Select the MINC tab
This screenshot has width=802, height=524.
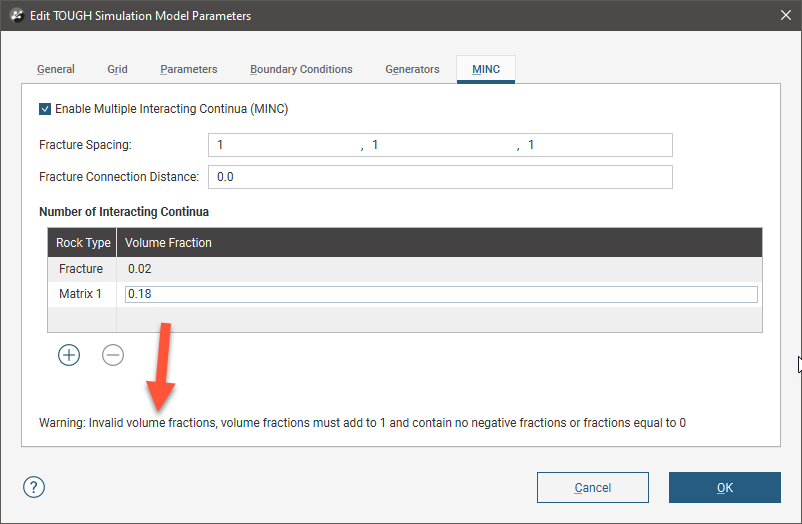coord(485,69)
